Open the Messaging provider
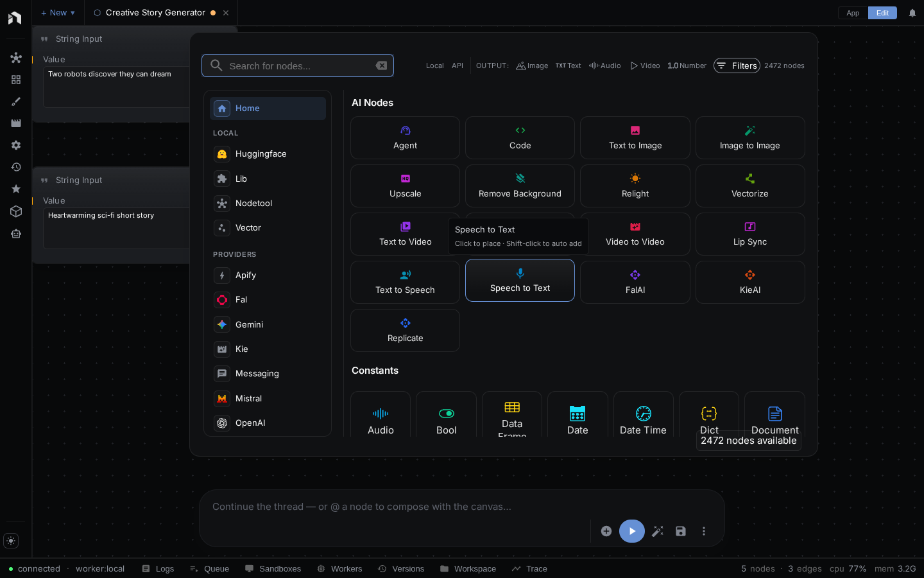 coord(268,373)
